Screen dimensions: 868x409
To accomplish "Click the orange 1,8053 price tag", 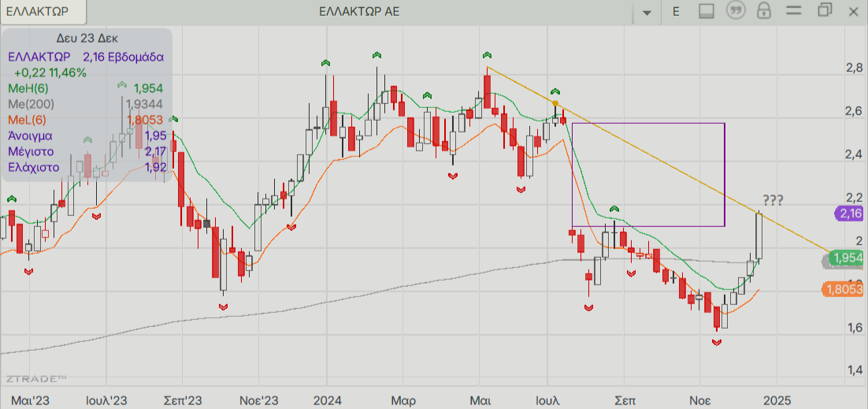I will pos(844,289).
